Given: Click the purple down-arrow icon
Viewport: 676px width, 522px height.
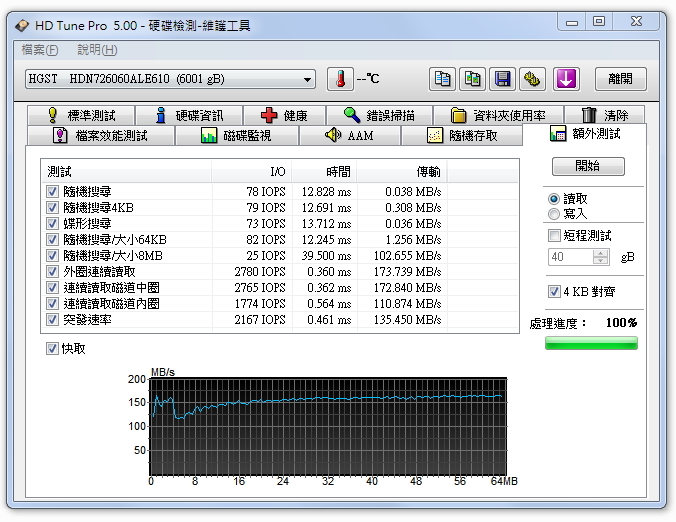Looking at the screenshot, I should pyautogui.click(x=567, y=79).
